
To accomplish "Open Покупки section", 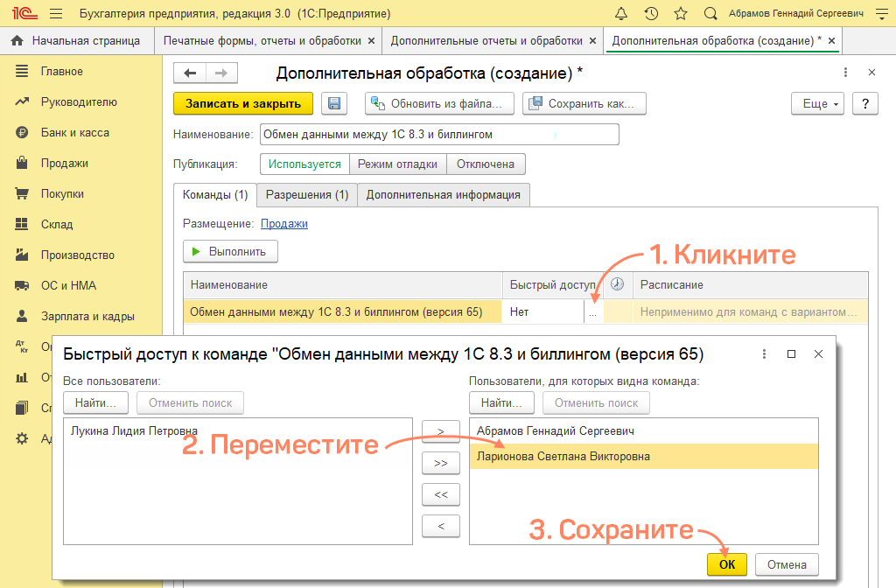I will point(62,193).
